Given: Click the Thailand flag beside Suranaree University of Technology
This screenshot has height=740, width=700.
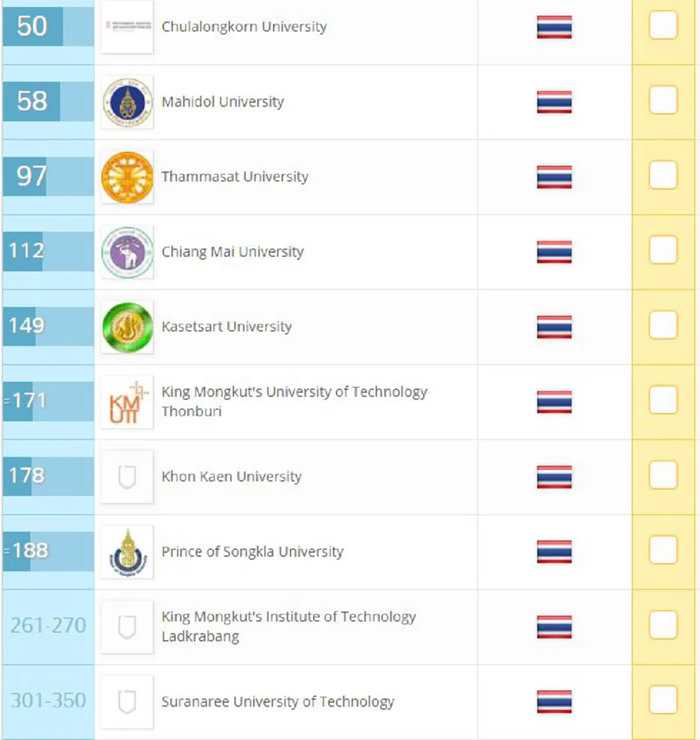Looking at the screenshot, I should tap(553, 701).
